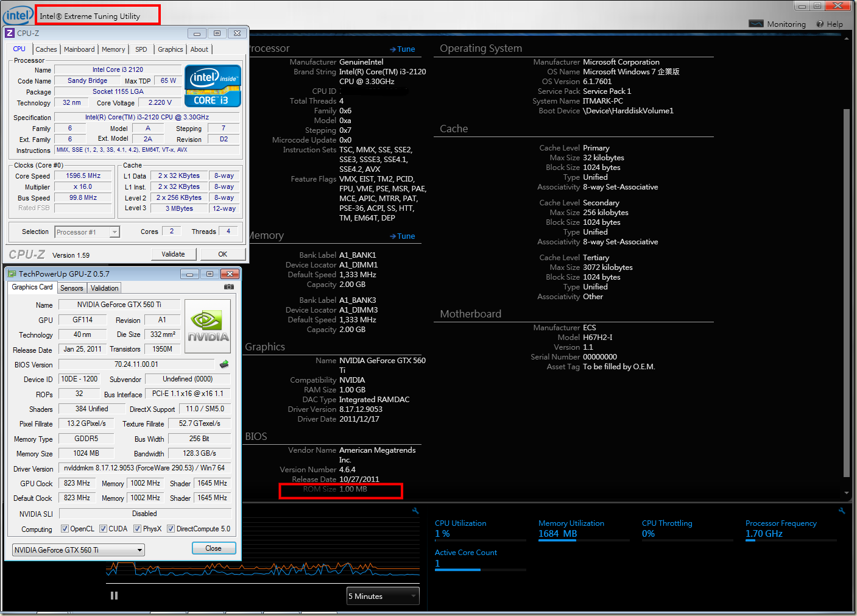
Task: Click the GPU-Z Driver Version field
Action: click(x=144, y=468)
